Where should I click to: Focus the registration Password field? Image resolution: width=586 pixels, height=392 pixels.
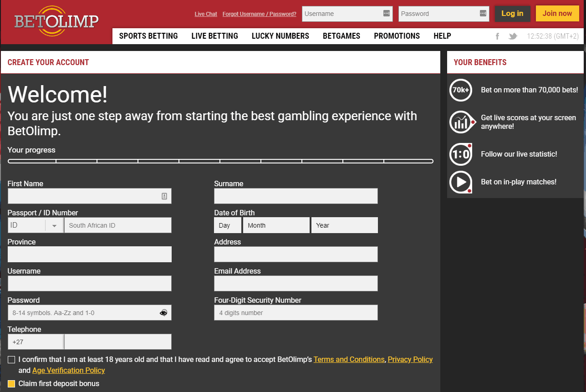(90, 313)
